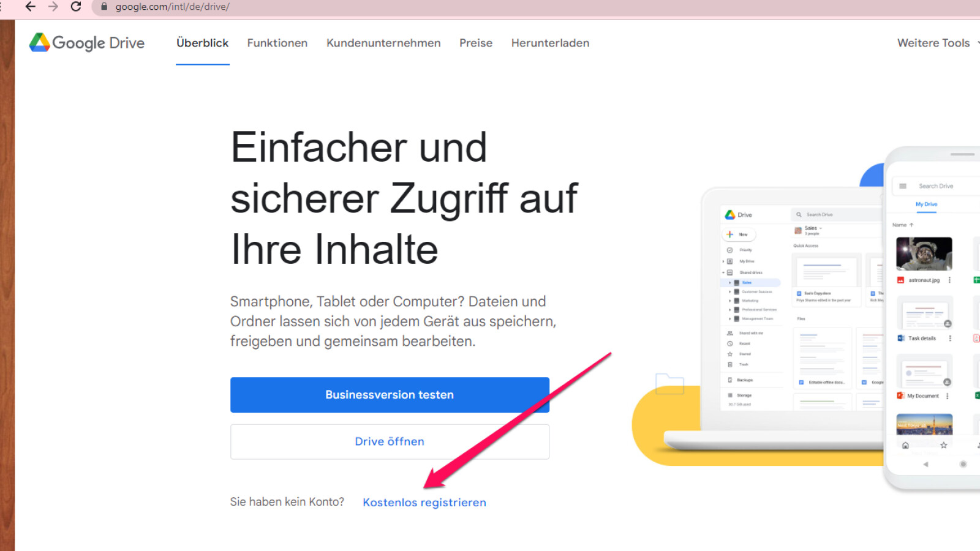Follow the Kostenlos registrieren link
Viewport: 980px width, 551px height.
[424, 503]
